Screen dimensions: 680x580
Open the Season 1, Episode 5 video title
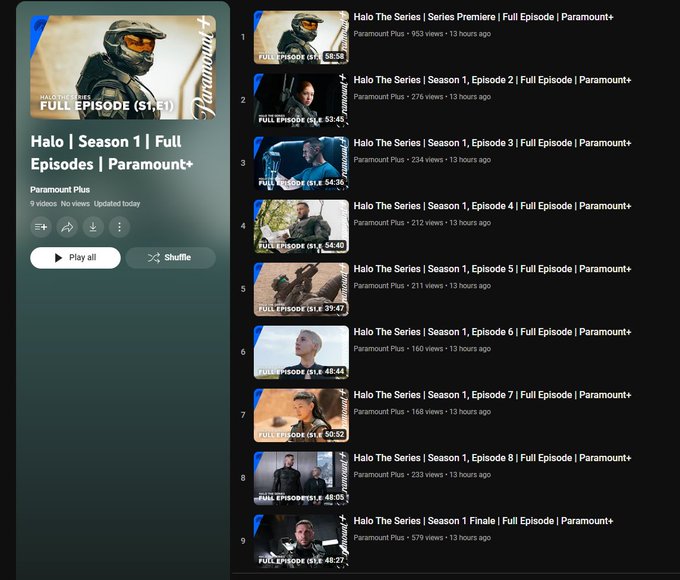pyautogui.click(x=492, y=269)
